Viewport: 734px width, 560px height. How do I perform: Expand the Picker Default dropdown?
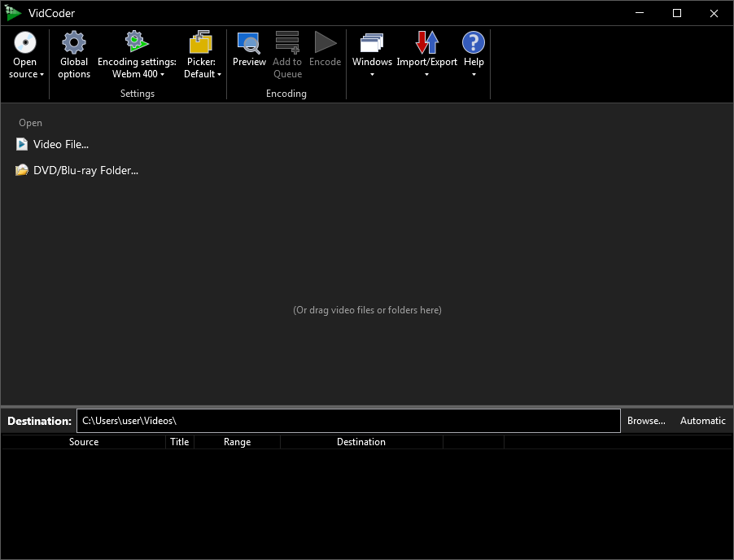click(x=219, y=74)
